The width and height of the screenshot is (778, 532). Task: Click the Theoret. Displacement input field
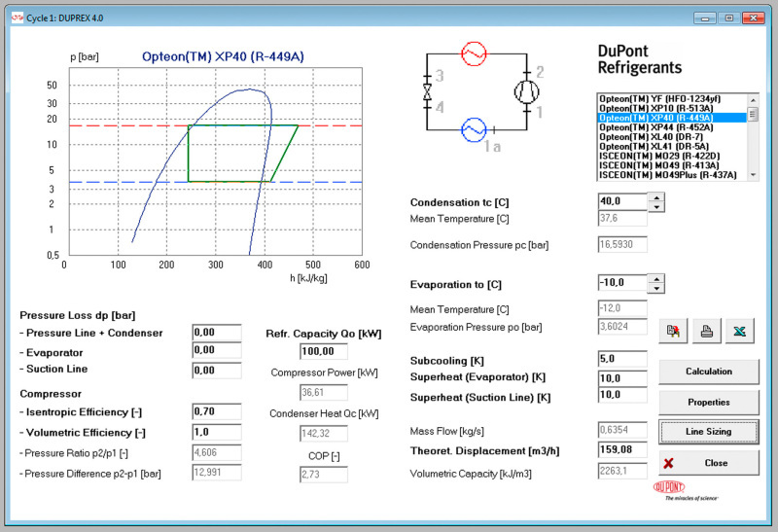622,449
